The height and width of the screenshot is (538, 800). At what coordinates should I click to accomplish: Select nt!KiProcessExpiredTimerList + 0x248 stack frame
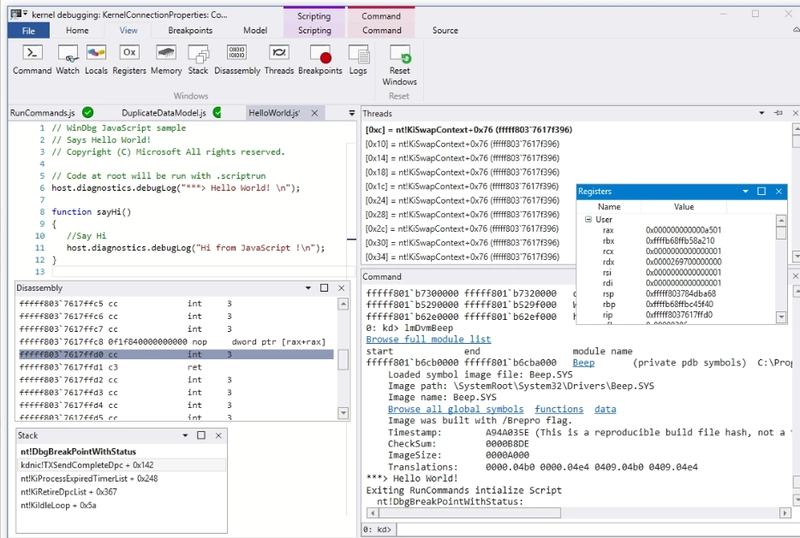pos(89,478)
